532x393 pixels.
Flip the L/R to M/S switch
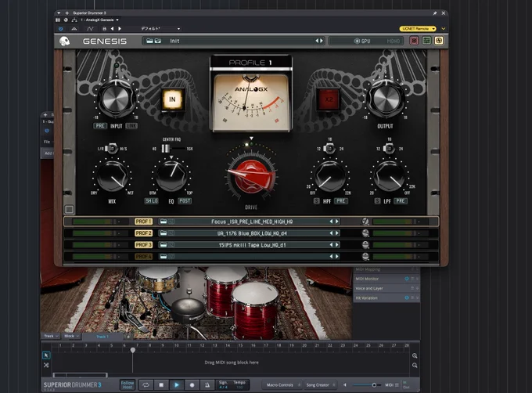pos(111,149)
